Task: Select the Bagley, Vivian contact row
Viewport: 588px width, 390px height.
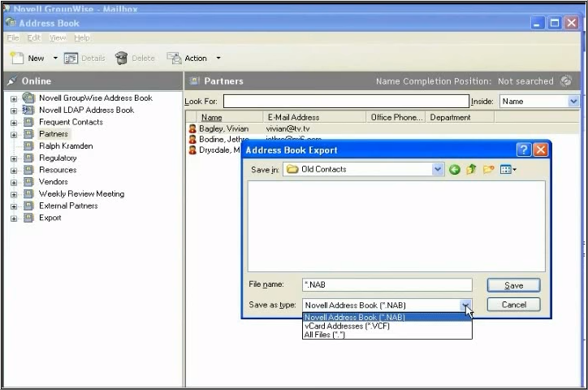Action: coord(383,128)
